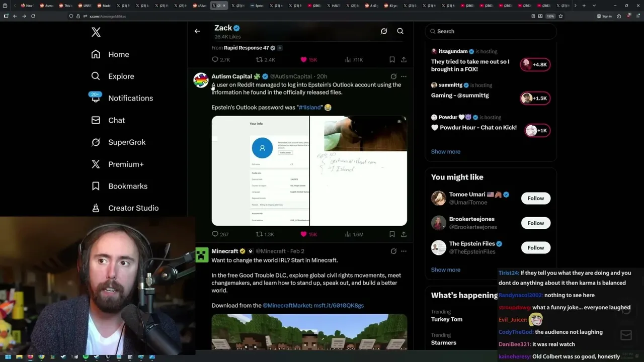Open the more menu on Autism Capital's post
Image resolution: width=644 pixels, height=362 pixels.
[404, 76]
